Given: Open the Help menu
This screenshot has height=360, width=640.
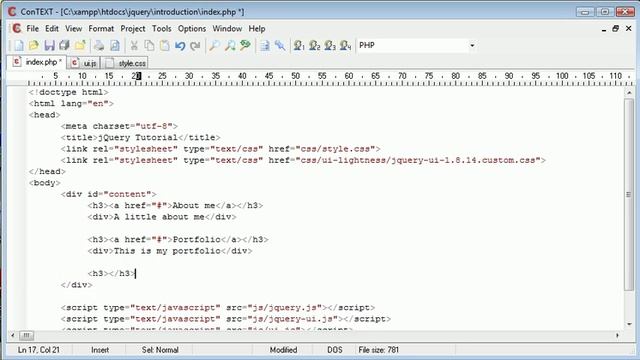Looking at the screenshot, I should (257, 29).
